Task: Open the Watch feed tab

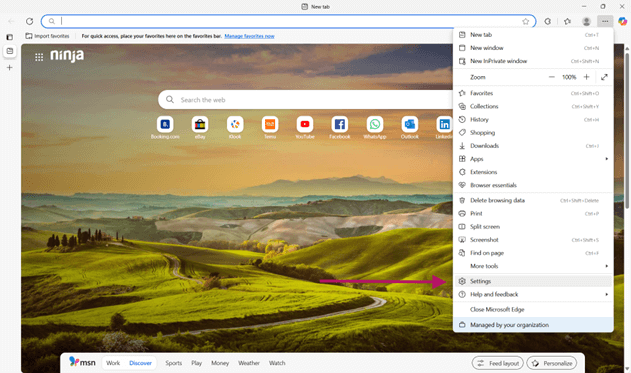Action: pyautogui.click(x=277, y=363)
